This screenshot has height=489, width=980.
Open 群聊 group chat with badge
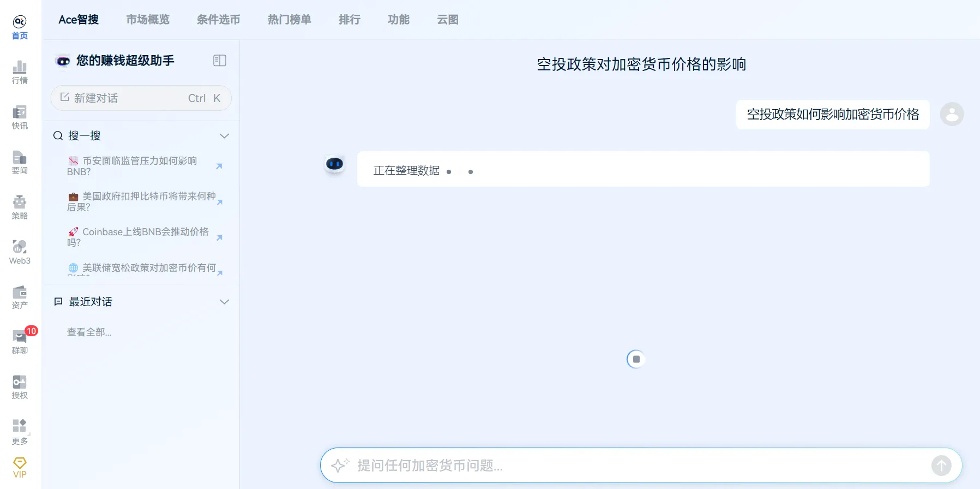click(20, 342)
